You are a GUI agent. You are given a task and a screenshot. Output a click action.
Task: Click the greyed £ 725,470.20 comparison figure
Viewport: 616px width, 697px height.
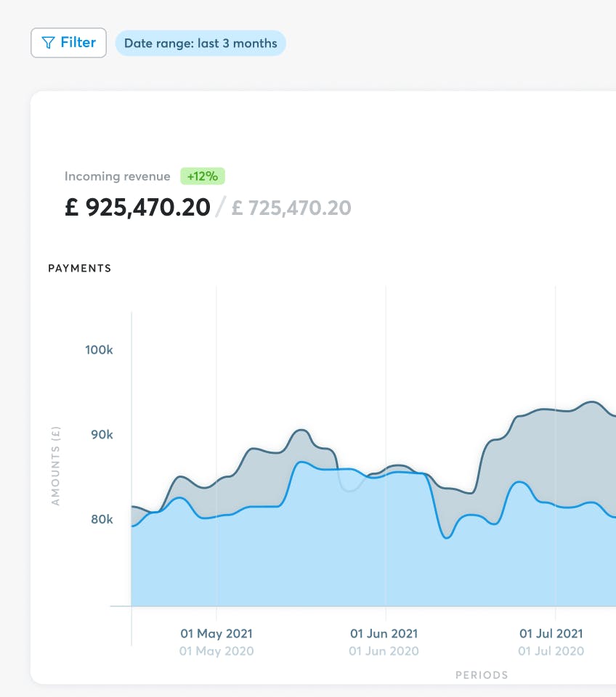[x=291, y=208]
